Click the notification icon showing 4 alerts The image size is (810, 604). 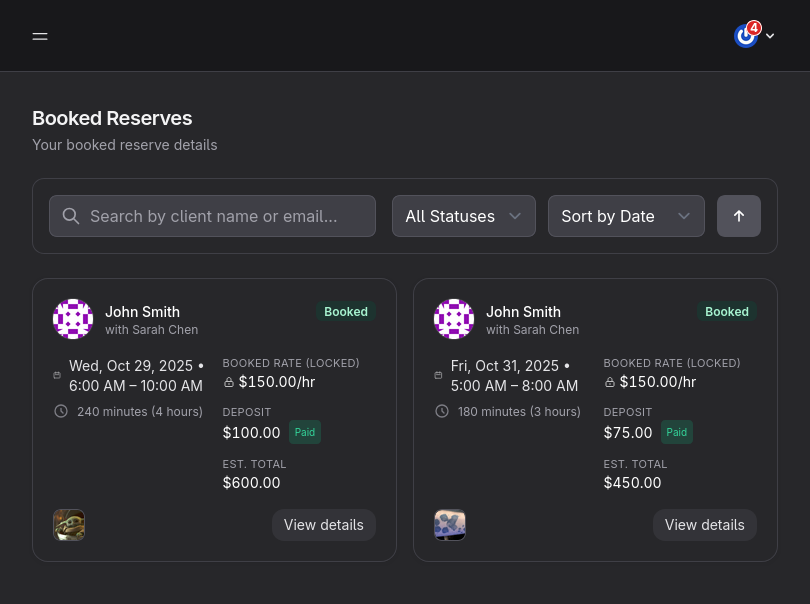click(746, 36)
